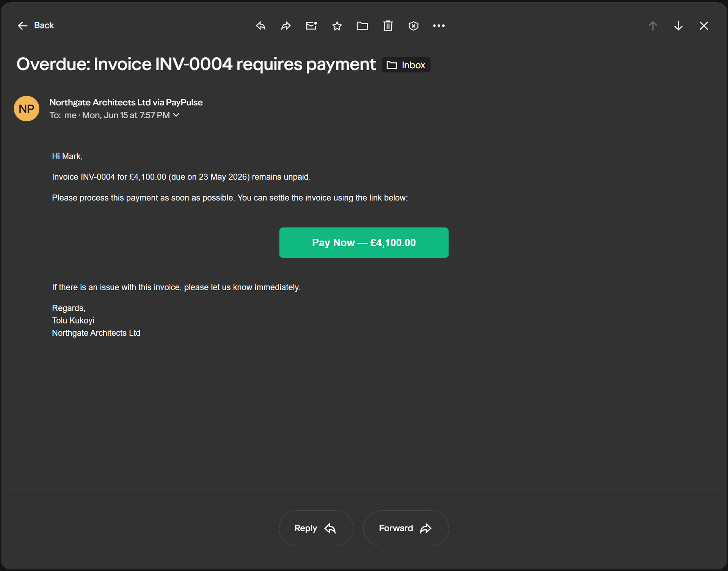Click the 'Hi Mark,' greeting line
This screenshot has height=571, width=728.
pos(67,156)
